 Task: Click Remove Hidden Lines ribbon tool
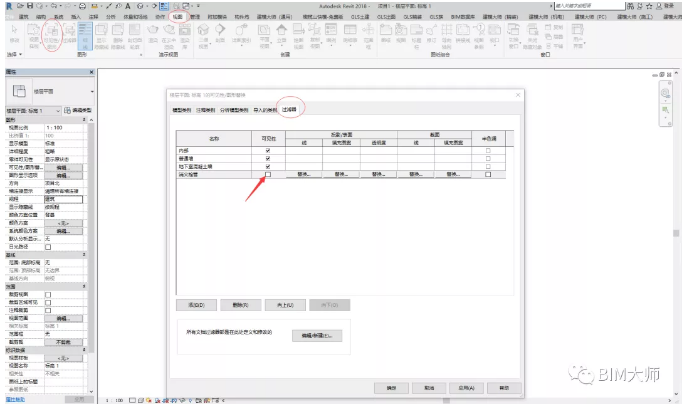click(x=118, y=36)
